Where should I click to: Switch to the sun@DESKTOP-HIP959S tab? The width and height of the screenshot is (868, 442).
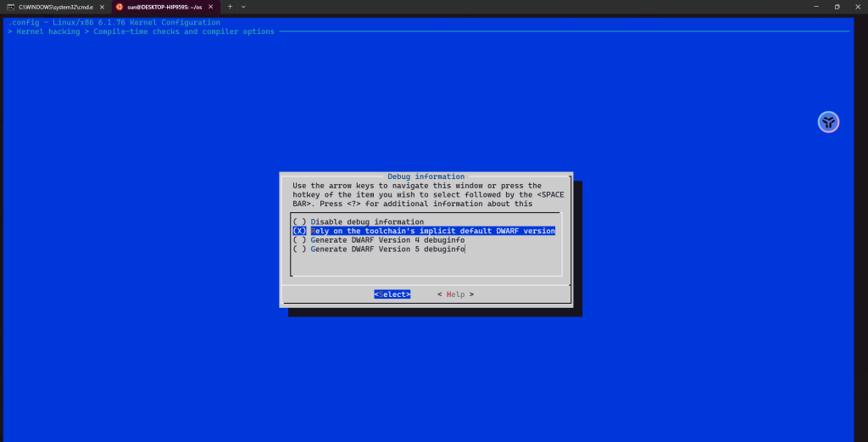pyautogui.click(x=164, y=7)
